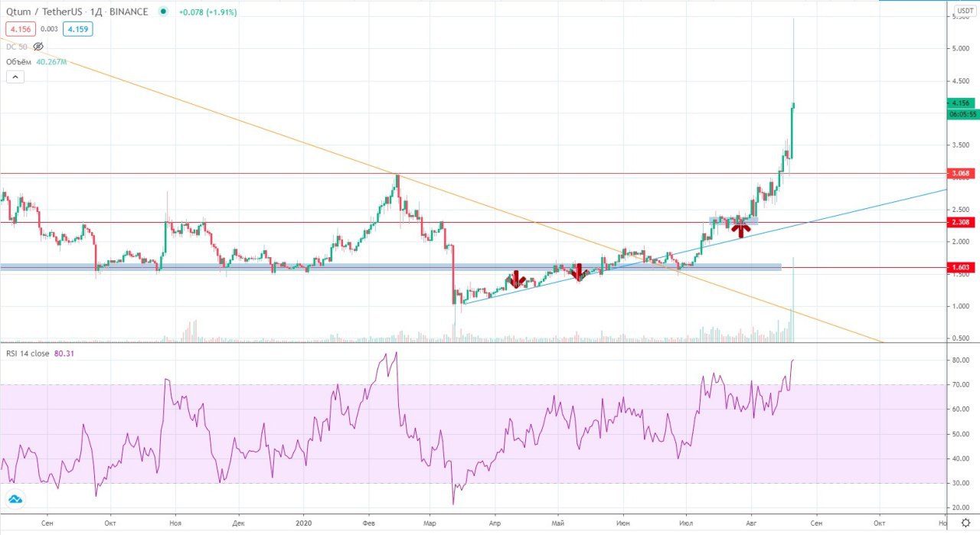Screen dimensions: 980x535
Task: Click the blue 4.159 buy price button
Action: 77,30
